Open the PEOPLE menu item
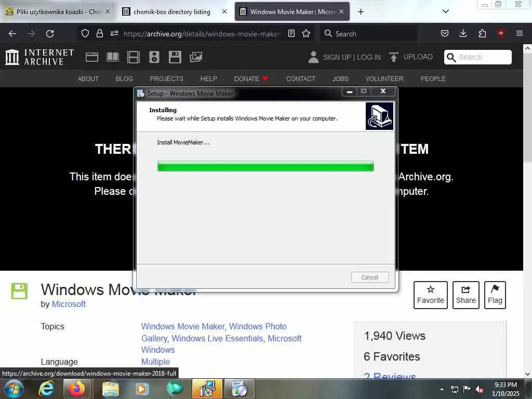The width and height of the screenshot is (532, 399). pyautogui.click(x=433, y=79)
